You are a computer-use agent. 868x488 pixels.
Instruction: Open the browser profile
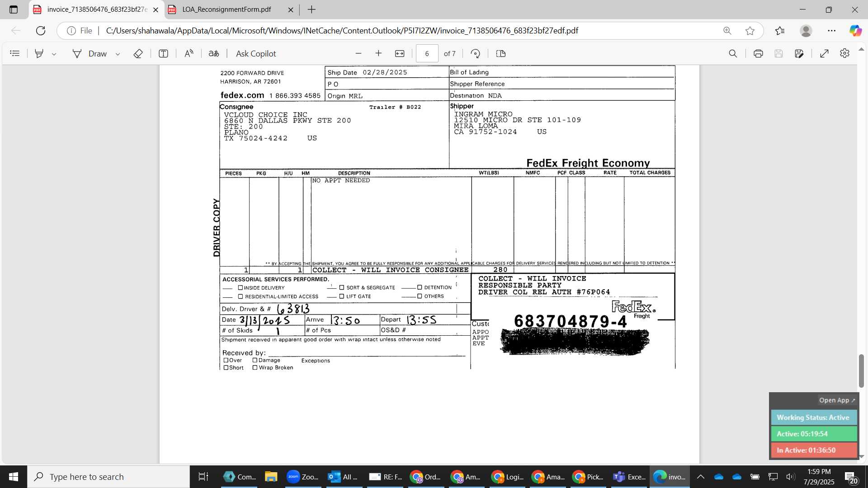click(806, 31)
